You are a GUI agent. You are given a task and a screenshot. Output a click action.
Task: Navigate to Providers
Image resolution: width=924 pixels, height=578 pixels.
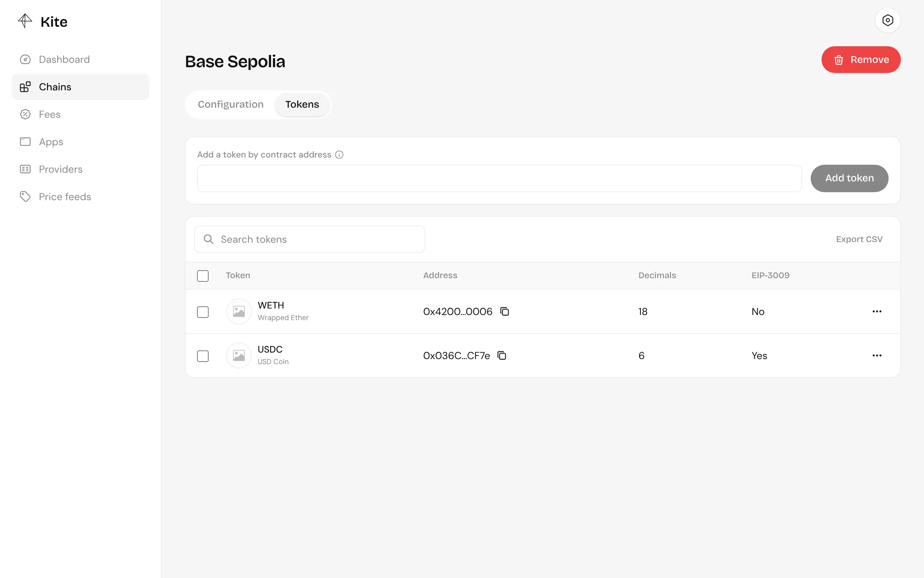[80, 169]
